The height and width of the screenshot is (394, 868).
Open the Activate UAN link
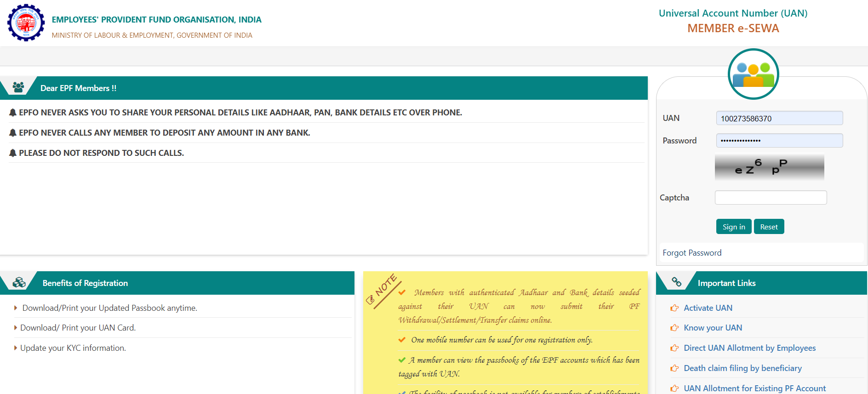[x=708, y=308]
